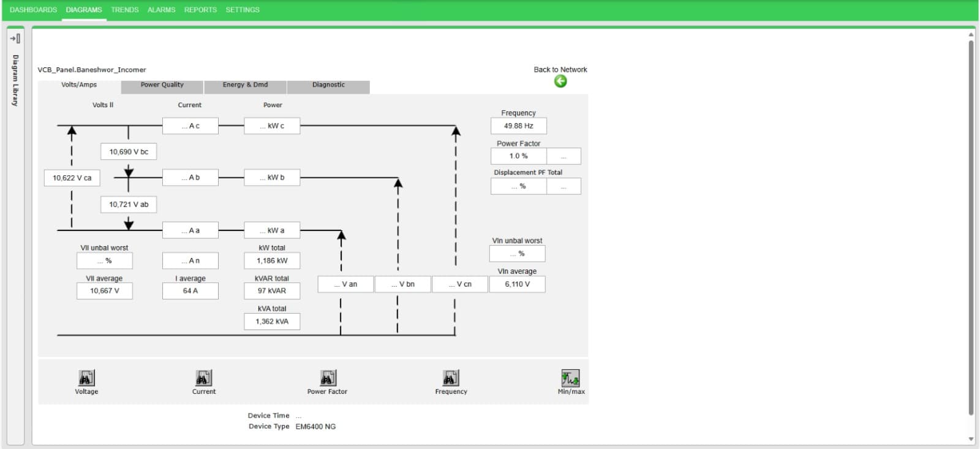Switch to the Power Quality tab
Viewport: 980px width, 449px height.
coord(162,85)
